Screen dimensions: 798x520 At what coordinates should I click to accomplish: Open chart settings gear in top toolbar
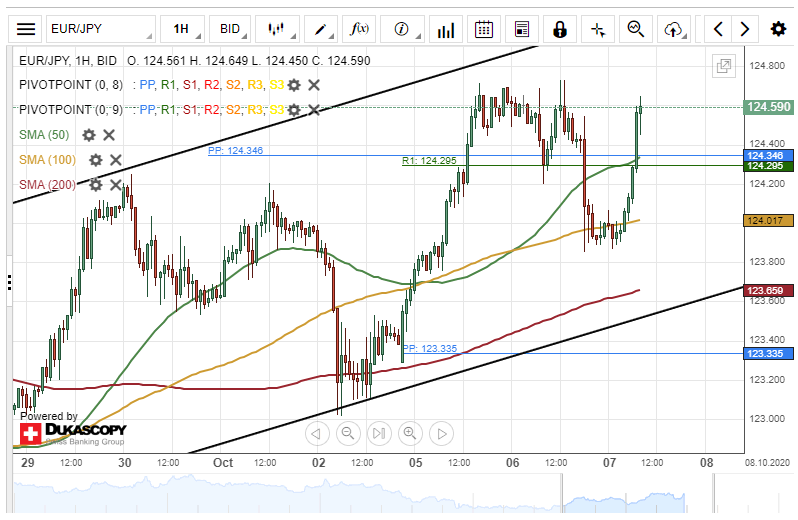778,29
